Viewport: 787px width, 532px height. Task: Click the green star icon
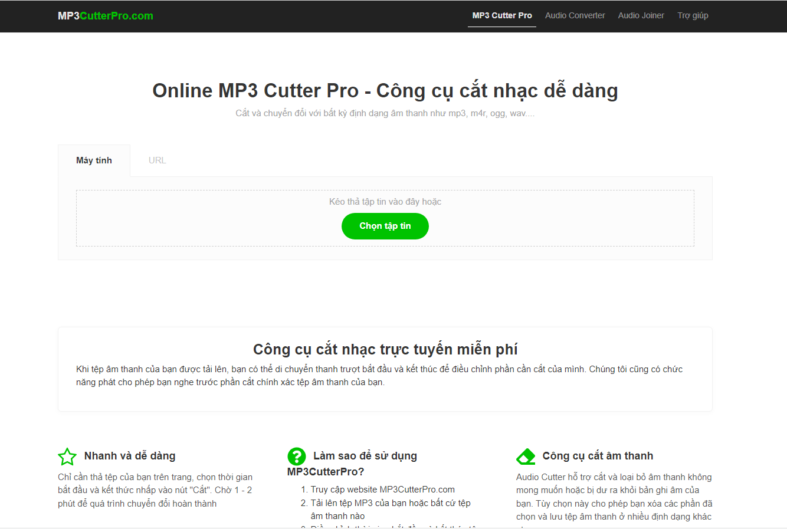tap(67, 457)
